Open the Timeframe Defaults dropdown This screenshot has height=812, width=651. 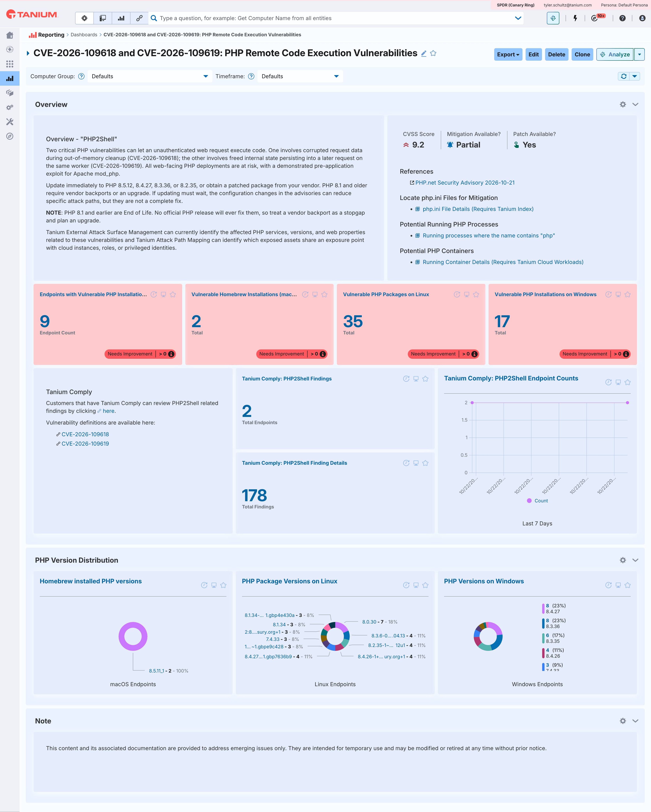(300, 76)
